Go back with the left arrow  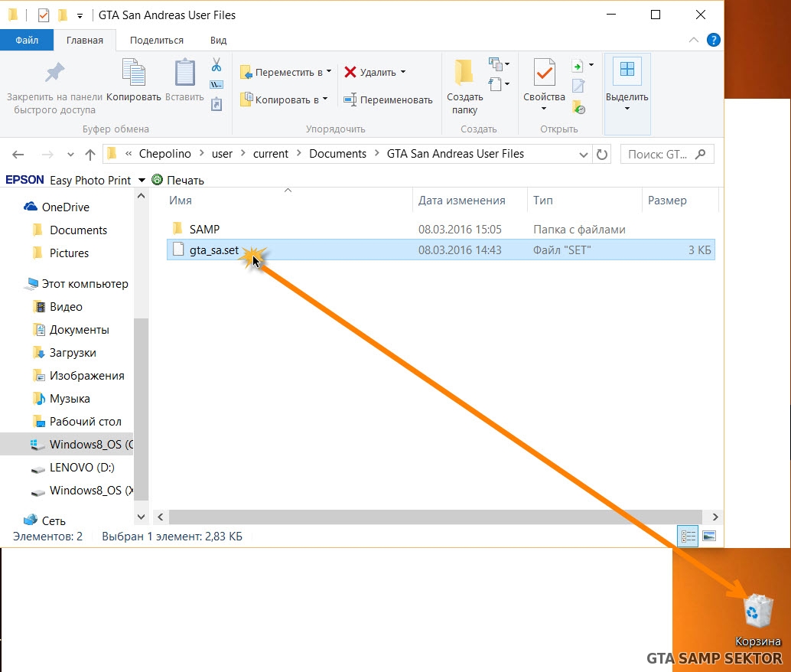click(x=18, y=155)
